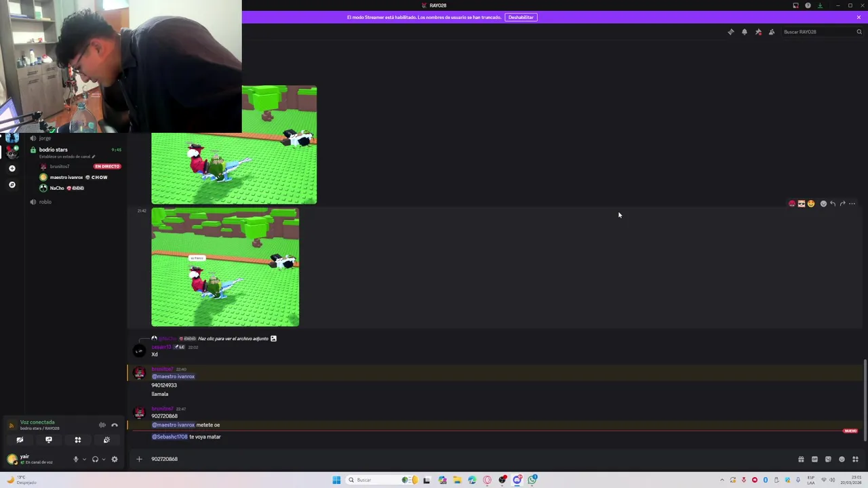Open the Threads icon in channel header

tap(730, 32)
